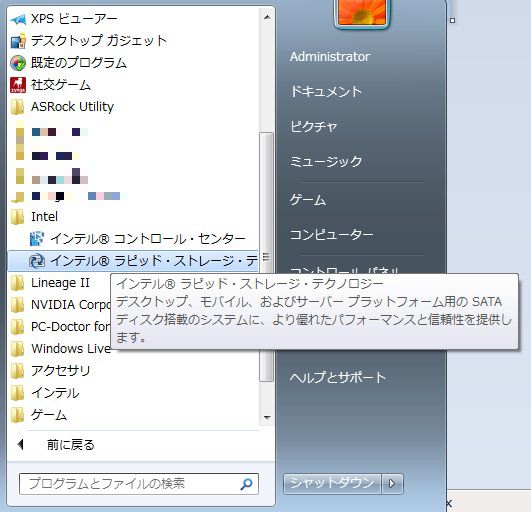The image size is (531, 512).
Task: Click インテル コントロール・センター icon
Action: [x=37, y=239]
